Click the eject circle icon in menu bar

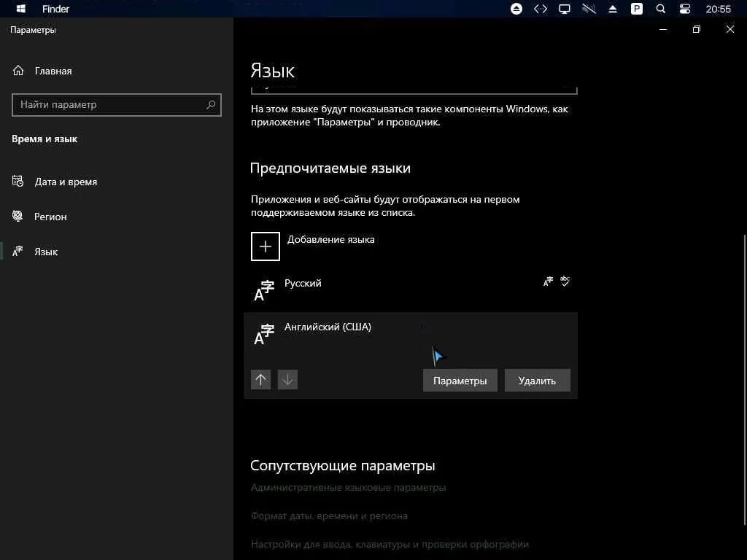click(x=516, y=9)
